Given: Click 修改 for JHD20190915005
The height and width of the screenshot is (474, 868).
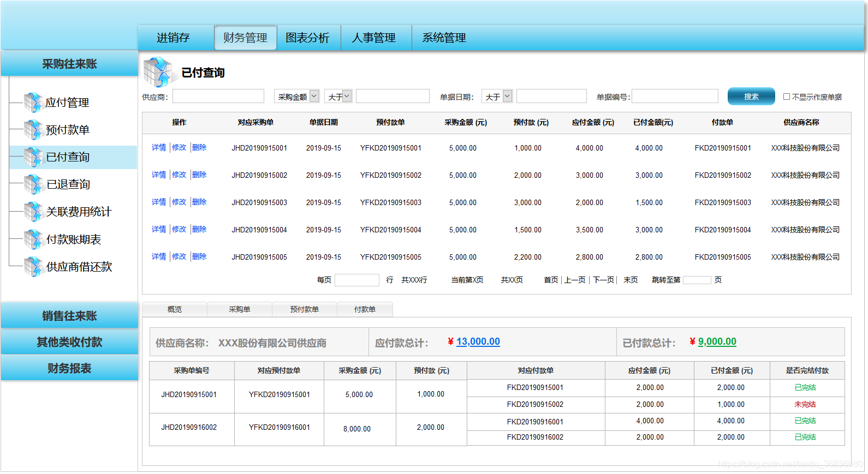Looking at the screenshot, I should click(179, 256).
